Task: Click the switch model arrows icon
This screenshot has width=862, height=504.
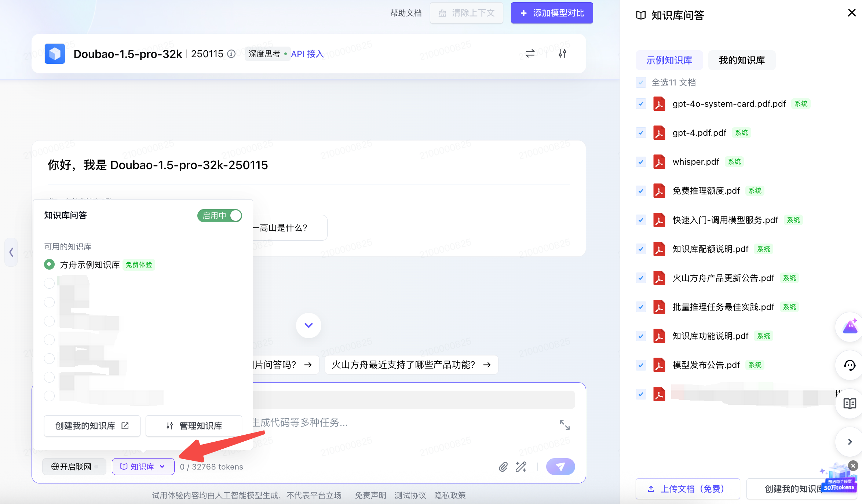Action: 530,54
